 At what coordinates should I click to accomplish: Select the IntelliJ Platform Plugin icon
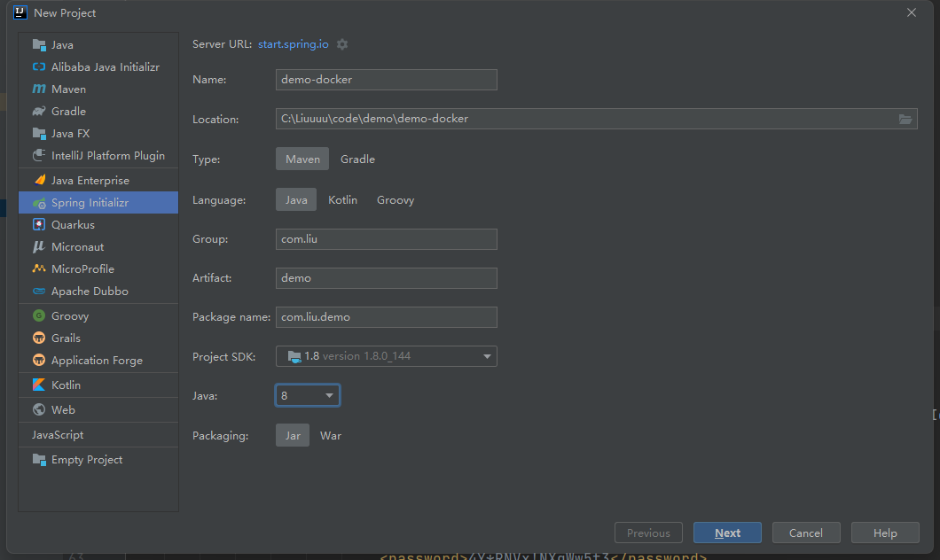click(x=39, y=156)
